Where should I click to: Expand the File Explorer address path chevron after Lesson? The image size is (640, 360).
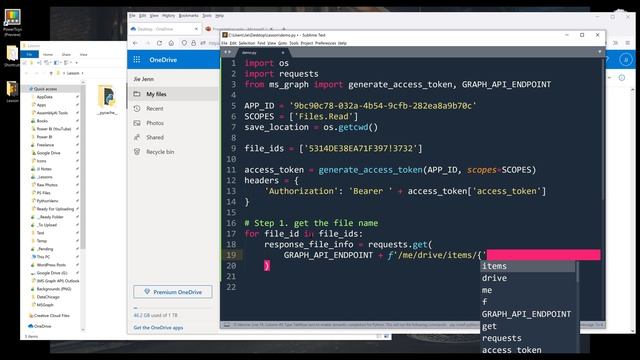click(82, 73)
